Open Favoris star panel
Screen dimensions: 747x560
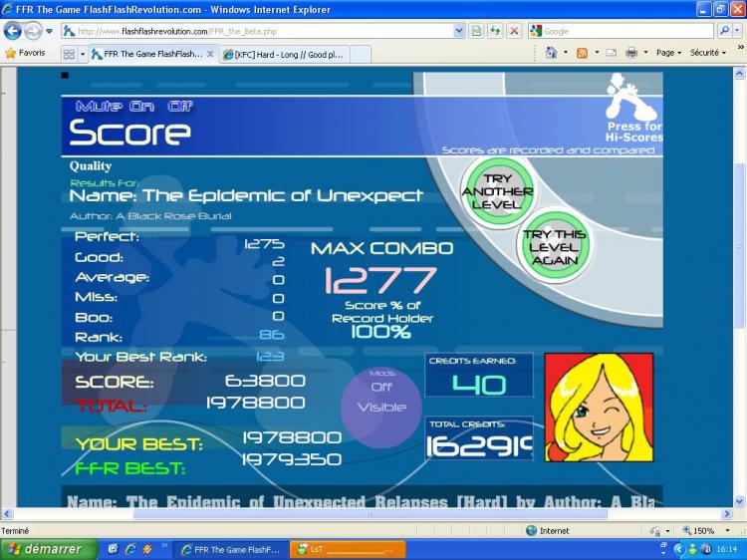point(26,53)
